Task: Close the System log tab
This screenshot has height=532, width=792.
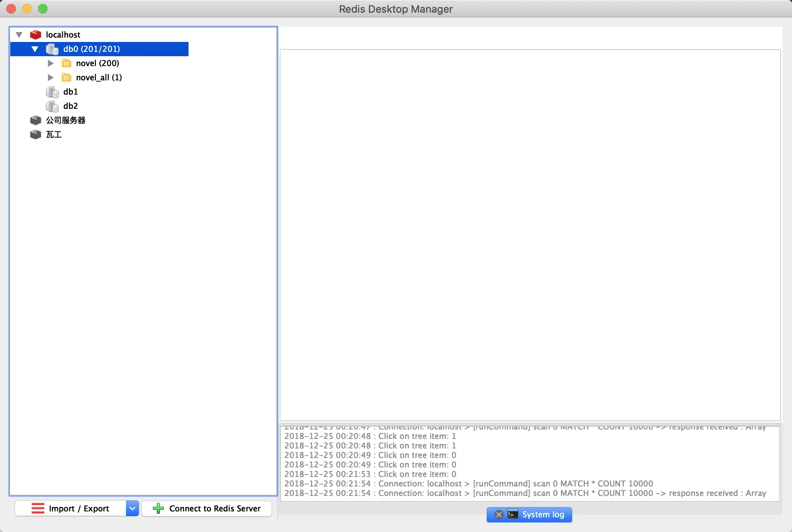Action: pyautogui.click(x=499, y=514)
